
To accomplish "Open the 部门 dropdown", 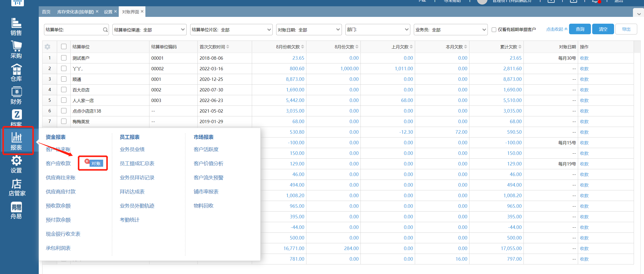I will (x=378, y=30).
